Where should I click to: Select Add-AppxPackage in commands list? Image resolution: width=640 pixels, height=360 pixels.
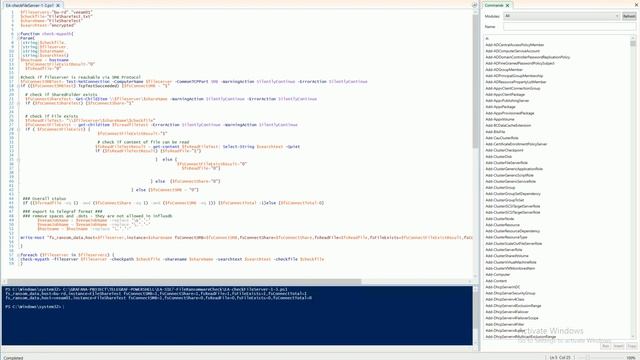500,107
